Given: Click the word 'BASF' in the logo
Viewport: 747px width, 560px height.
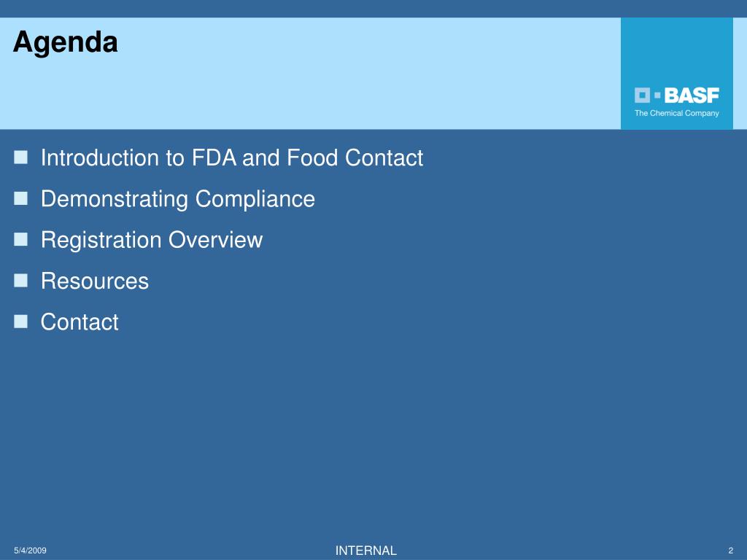Looking at the screenshot, I should click(692, 96).
